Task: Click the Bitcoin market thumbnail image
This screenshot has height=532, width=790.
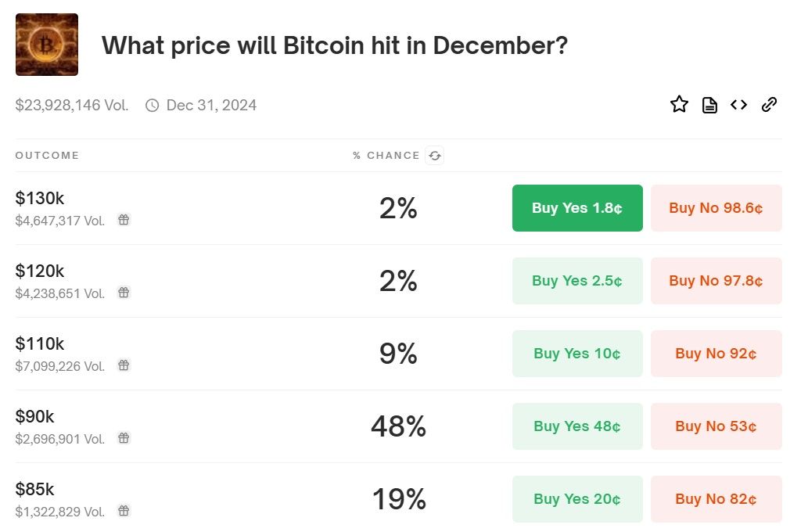Action: [x=47, y=45]
